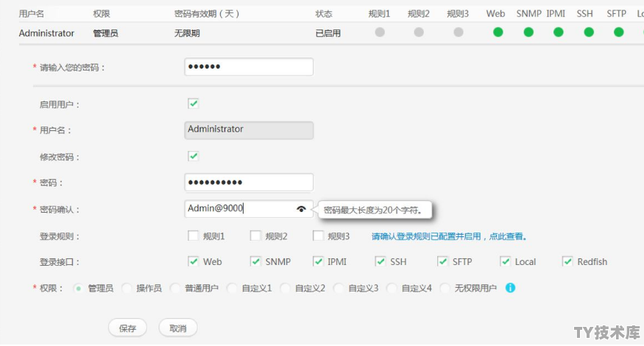
Task: Toggle password visibility eye icon
Action: (301, 209)
